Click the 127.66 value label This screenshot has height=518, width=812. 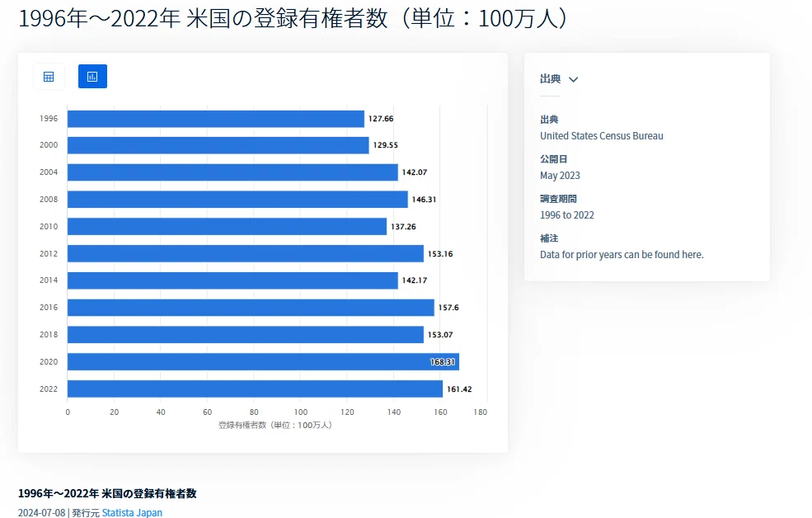pos(381,119)
